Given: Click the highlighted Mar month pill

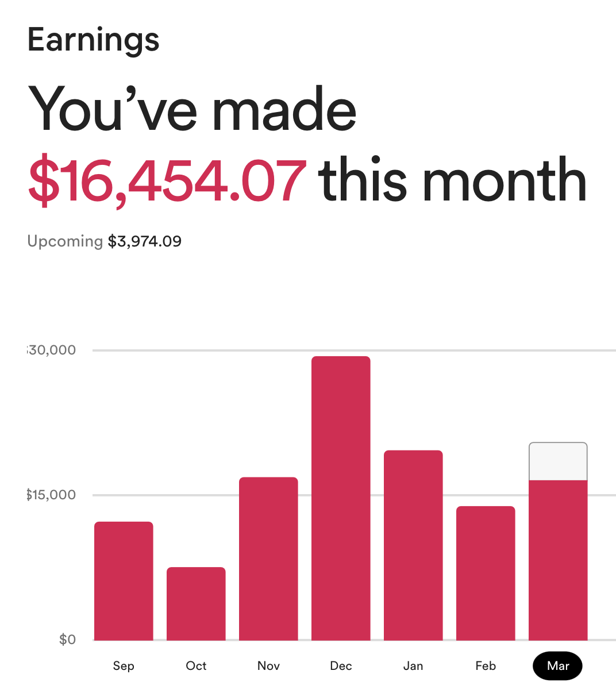Looking at the screenshot, I should [x=557, y=666].
